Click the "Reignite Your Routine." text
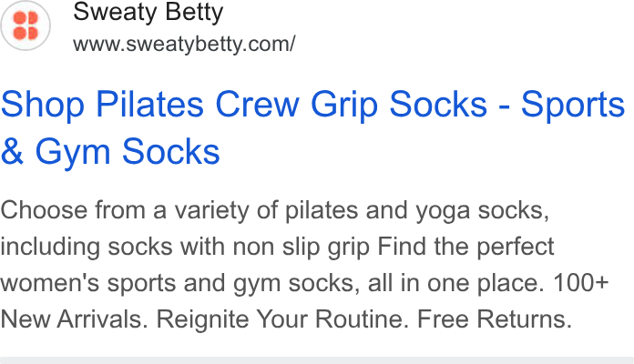Viewport: 634px width, 364px height. coord(282,318)
